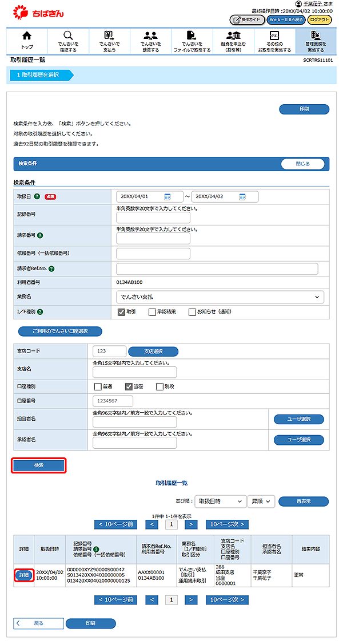Open calendar for end date 20XX/04/02

[242, 196]
